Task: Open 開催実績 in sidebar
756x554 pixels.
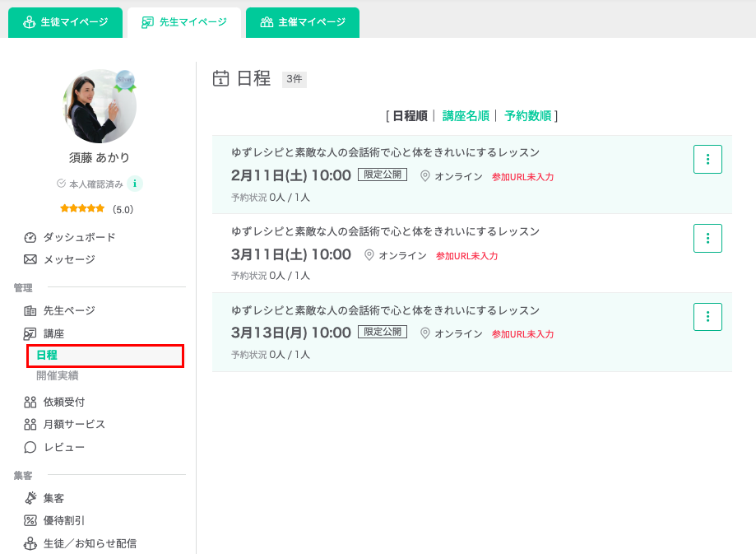Action: pos(58,376)
